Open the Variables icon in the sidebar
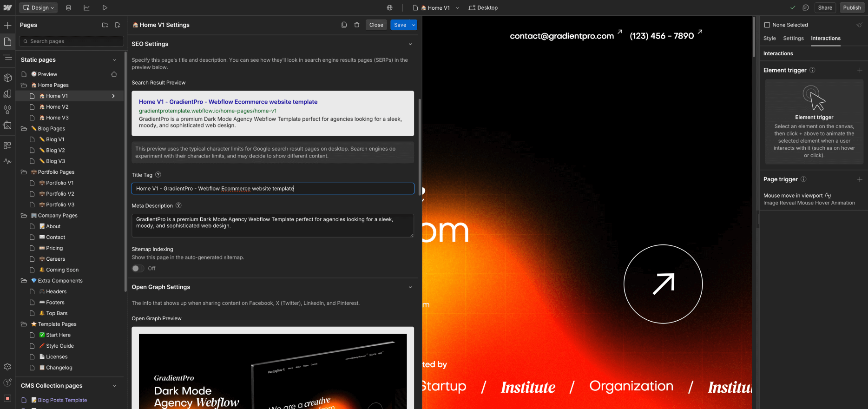 coord(7,110)
